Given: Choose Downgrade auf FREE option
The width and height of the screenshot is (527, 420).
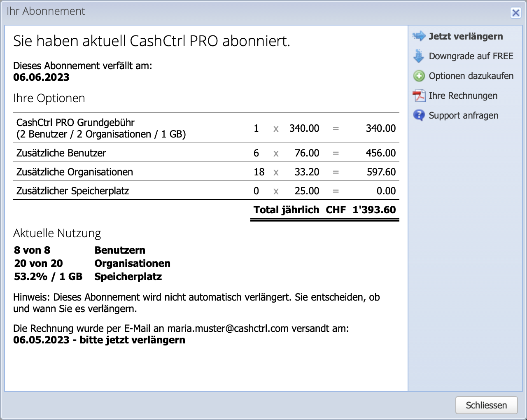Looking at the screenshot, I should pyautogui.click(x=471, y=56).
